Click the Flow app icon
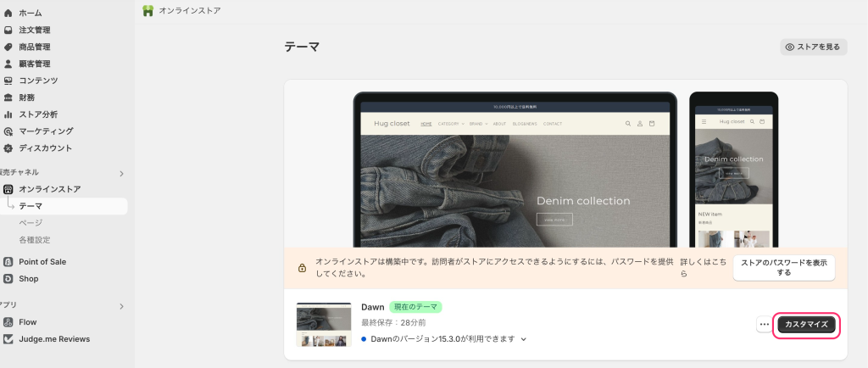Viewport: 868px width, 368px height. [8, 322]
